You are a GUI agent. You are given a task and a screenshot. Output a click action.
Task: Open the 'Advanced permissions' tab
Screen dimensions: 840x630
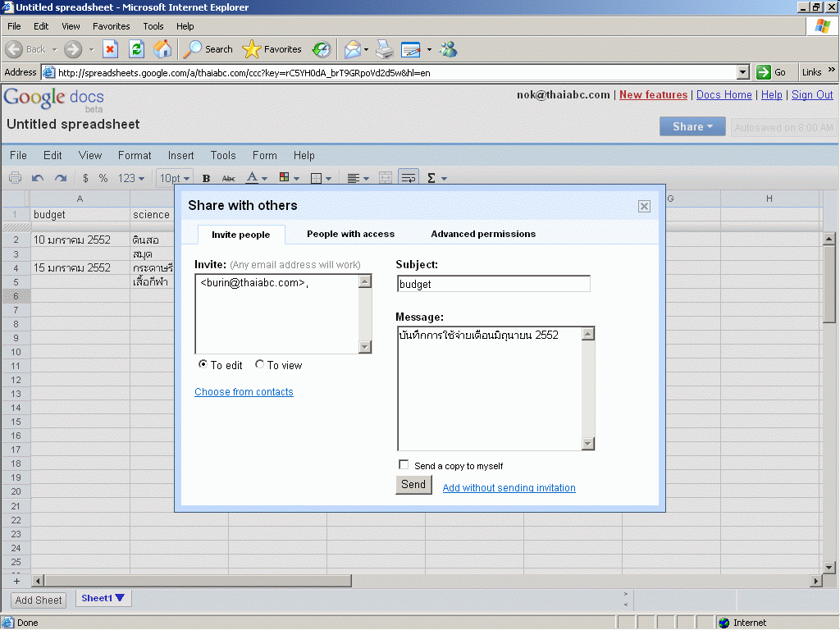(x=482, y=234)
